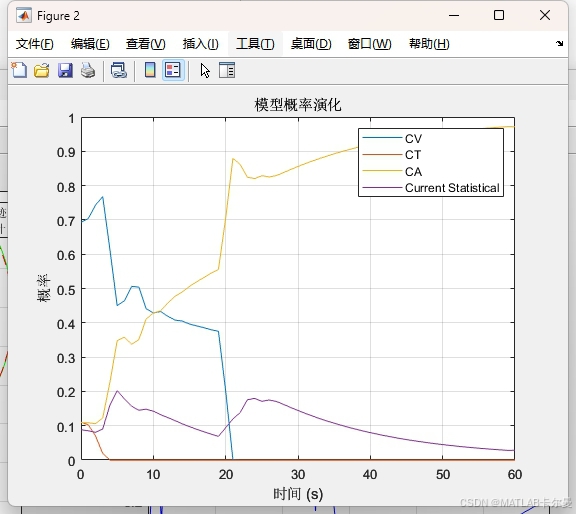
Task: Click the link plot toolbar icon
Action: [119, 70]
